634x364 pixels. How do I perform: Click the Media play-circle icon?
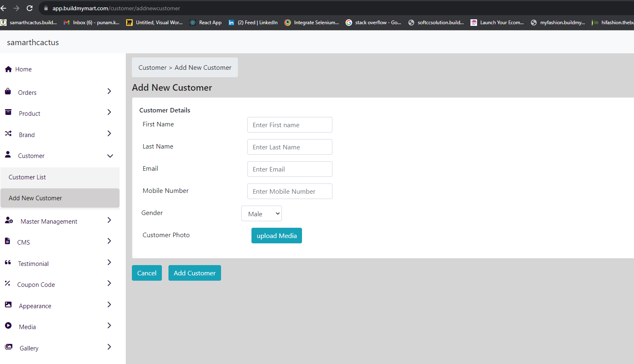pyautogui.click(x=8, y=325)
